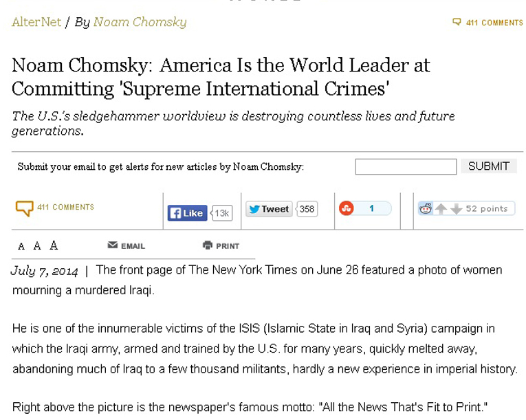Select the smallest text size A
This screenshot has height=420, width=526.
click(x=21, y=247)
